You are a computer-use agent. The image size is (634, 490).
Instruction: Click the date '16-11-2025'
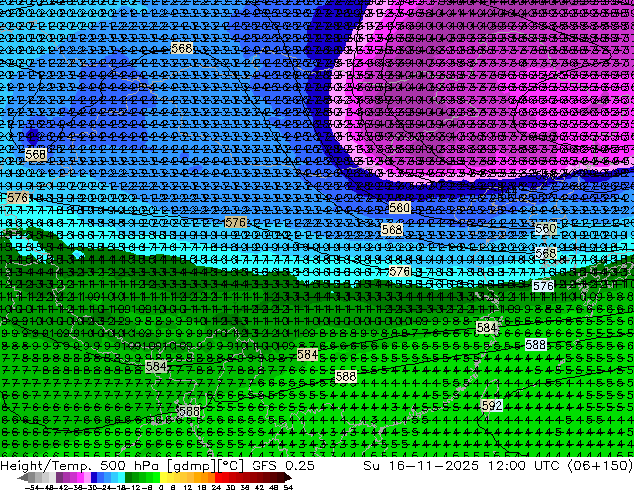(x=434, y=466)
